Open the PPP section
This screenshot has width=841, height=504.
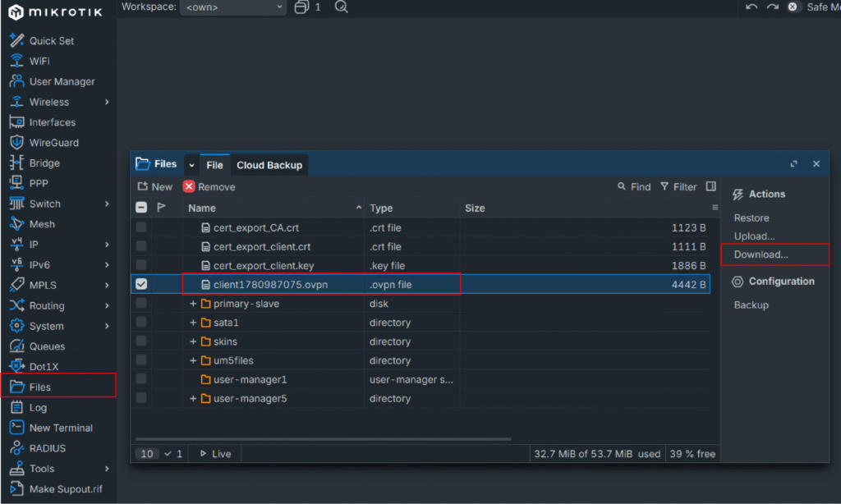point(39,183)
